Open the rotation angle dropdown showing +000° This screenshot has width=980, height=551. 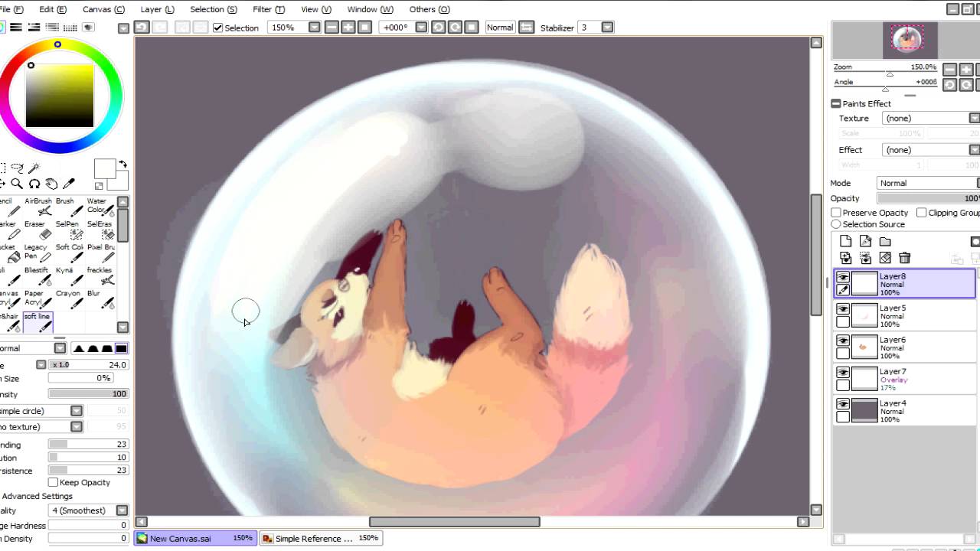click(x=421, y=27)
